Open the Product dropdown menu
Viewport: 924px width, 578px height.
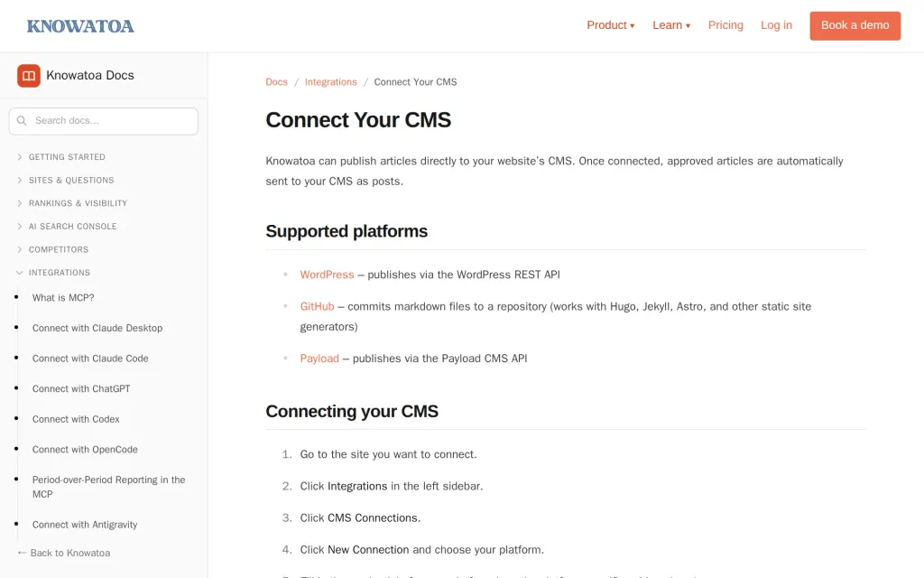pos(611,25)
